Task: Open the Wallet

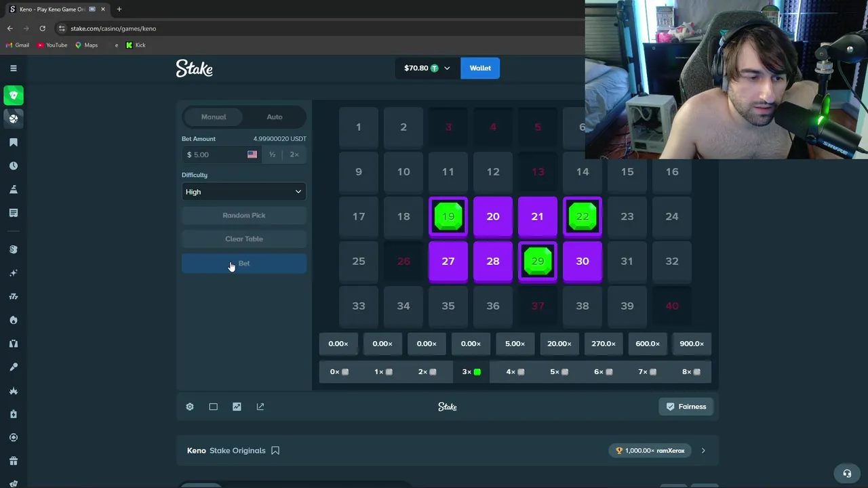Action: pos(480,68)
